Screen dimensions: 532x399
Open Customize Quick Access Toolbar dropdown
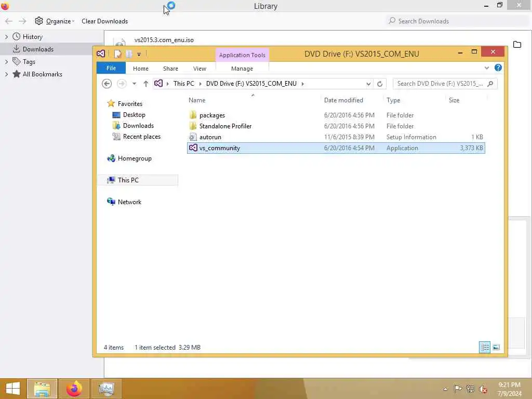(x=139, y=54)
